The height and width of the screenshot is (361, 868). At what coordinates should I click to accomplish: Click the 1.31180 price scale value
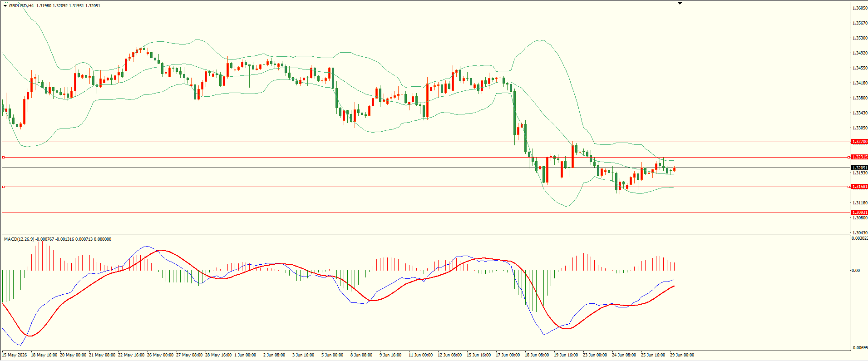click(x=860, y=203)
